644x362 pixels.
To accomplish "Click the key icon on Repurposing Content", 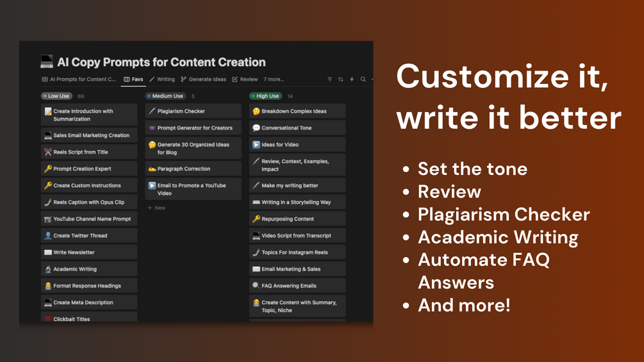I will [256, 218].
